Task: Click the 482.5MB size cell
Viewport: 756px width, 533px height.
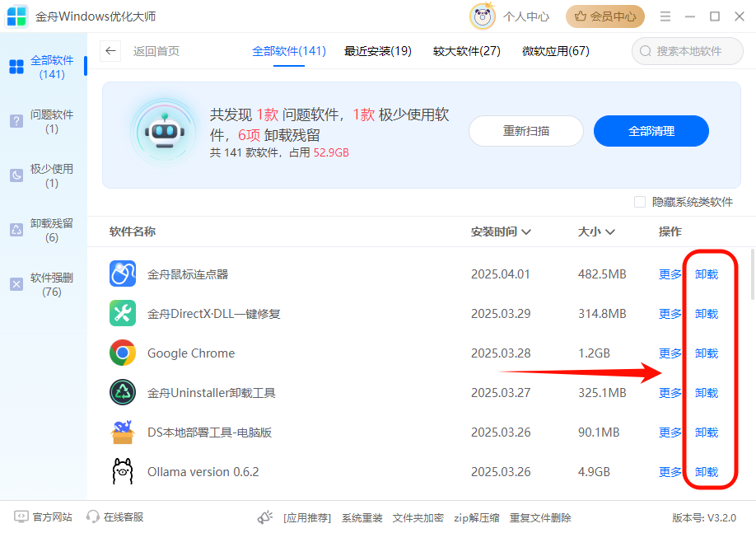Action: 602,274
